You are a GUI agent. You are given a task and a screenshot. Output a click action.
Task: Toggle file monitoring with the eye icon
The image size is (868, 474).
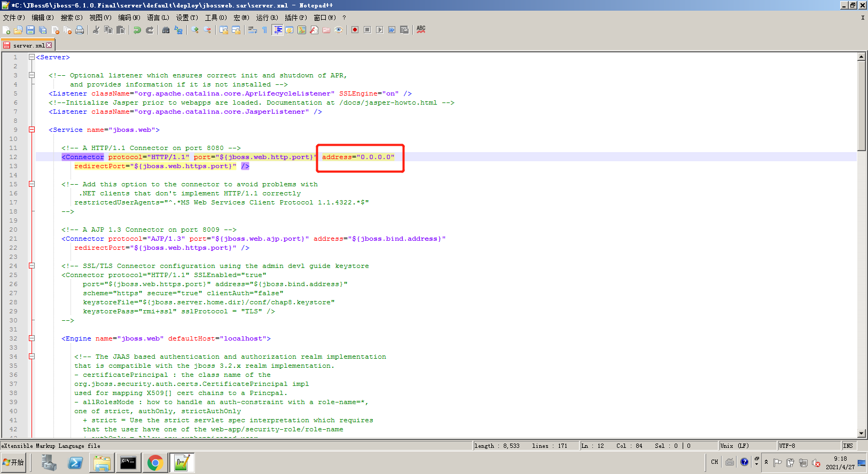(339, 30)
